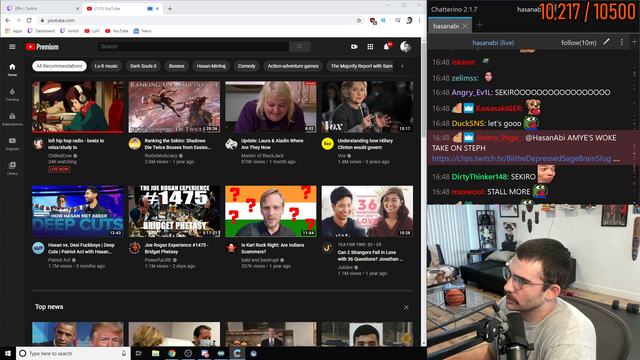Open a new Chrome tab
Screen dimensions: 640x360
pyautogui.click(x=170, y=9)
